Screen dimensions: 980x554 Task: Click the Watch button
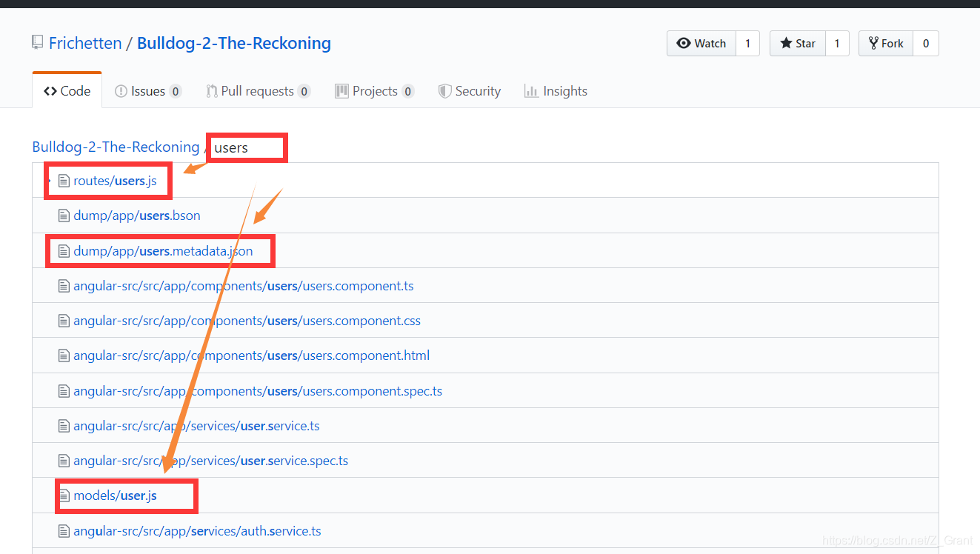coord(701,44)
